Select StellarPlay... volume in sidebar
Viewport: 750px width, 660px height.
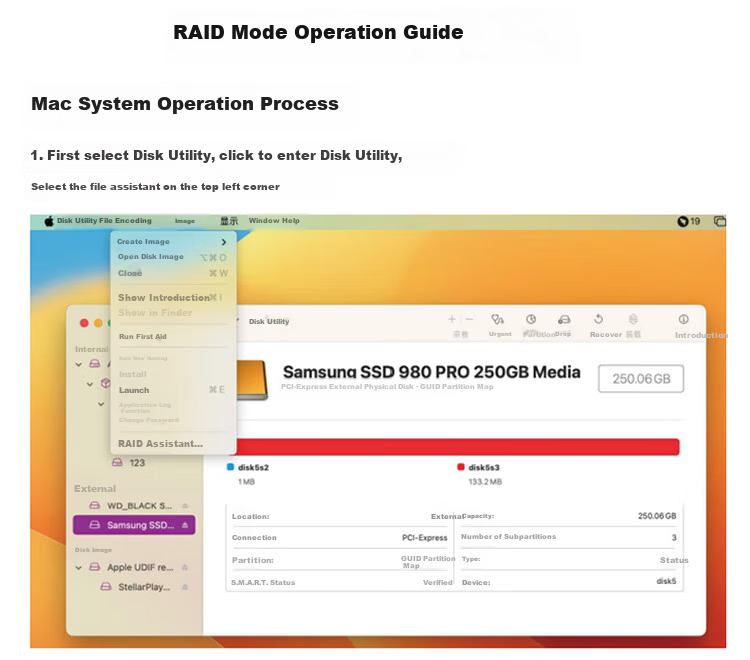pos(144,587)
